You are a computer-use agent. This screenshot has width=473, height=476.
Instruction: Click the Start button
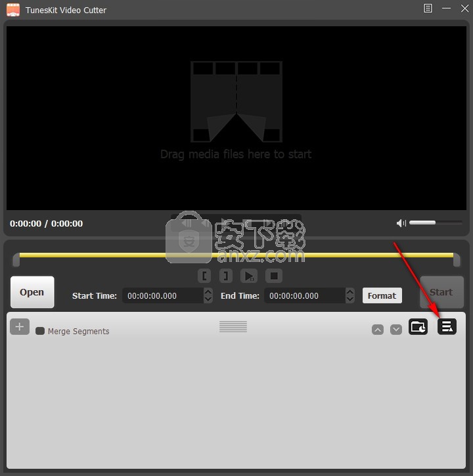tap(441, 292)
